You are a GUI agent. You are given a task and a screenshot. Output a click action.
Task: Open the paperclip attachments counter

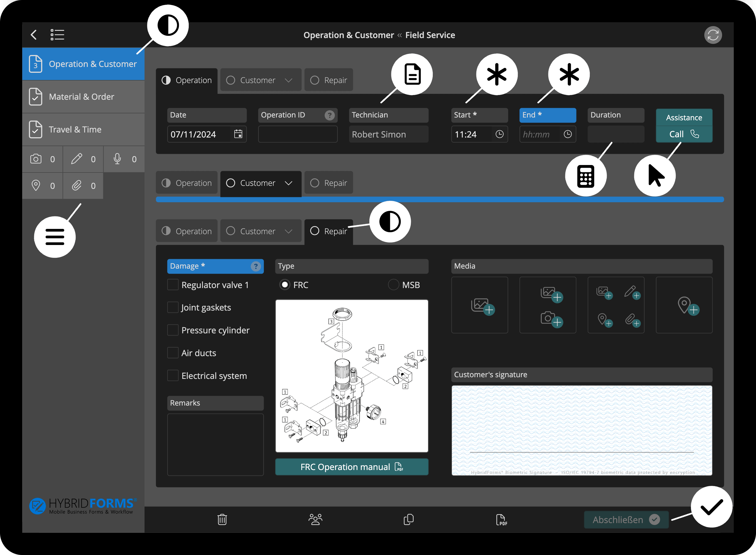click(83, 186)
